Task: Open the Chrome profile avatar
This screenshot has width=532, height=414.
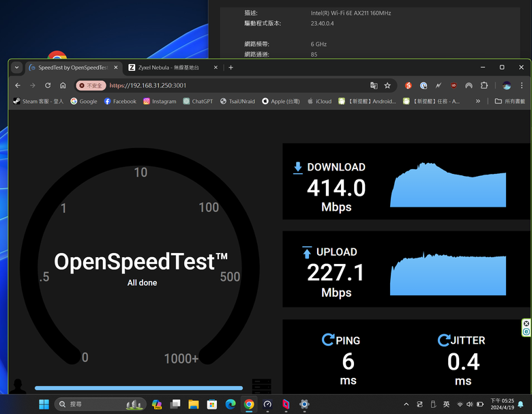Action: click(507, 85)
